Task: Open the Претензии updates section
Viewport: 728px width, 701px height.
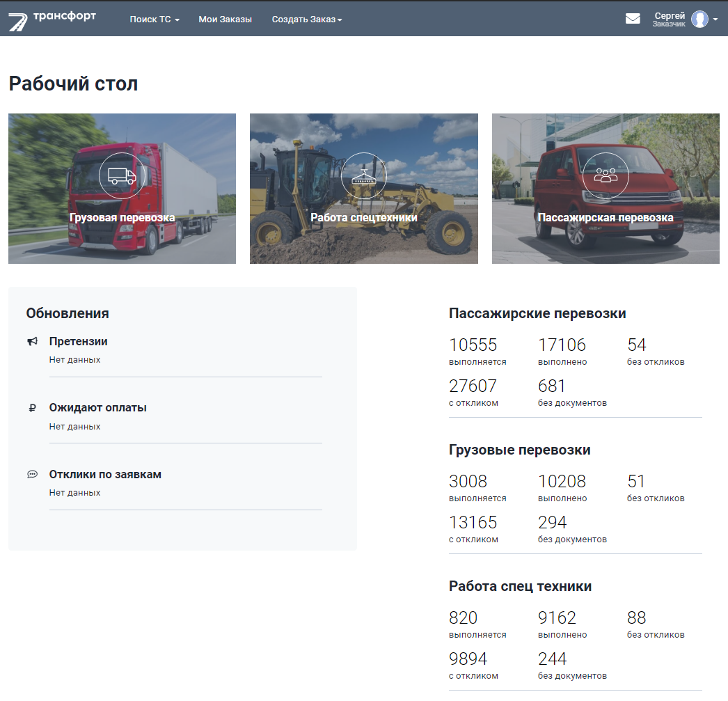Action: (x=79, y=341)
